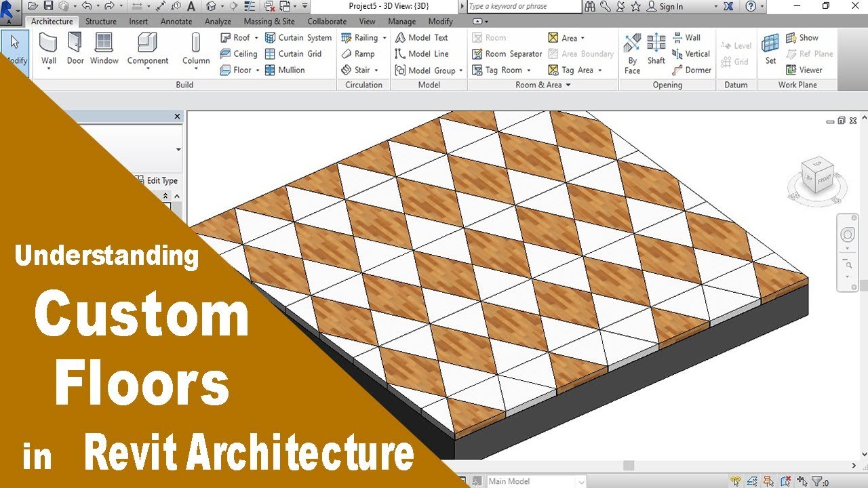Toggle Thin Lines icon in quick access toolbar

click(x=249, y=6)
